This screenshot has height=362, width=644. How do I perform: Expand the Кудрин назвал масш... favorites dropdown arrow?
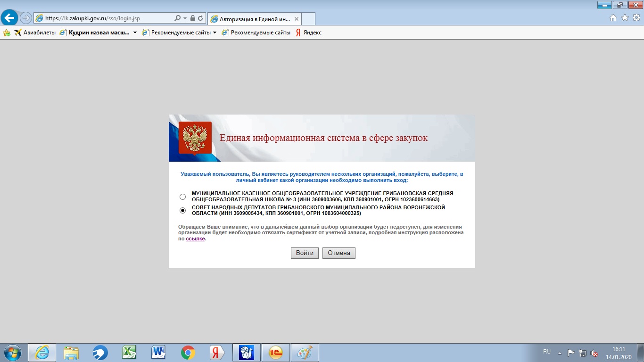pos(135,33)
